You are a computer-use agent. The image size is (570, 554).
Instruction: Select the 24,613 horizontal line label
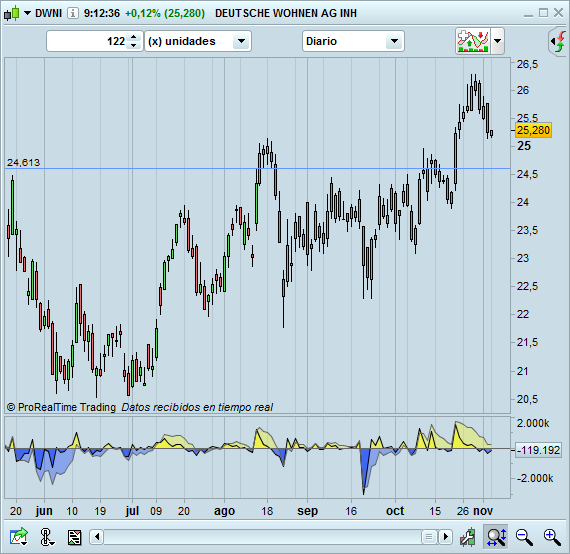click(23, 162)
